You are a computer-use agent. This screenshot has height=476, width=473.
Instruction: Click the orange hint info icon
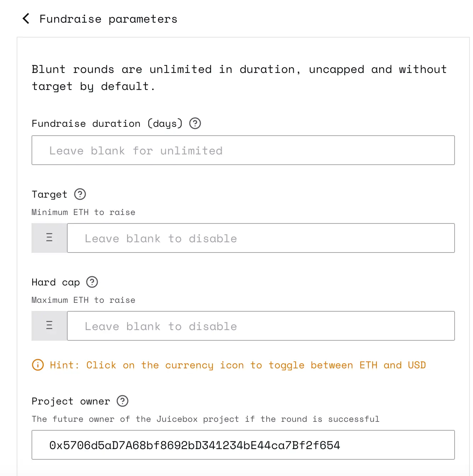[38, 365]
